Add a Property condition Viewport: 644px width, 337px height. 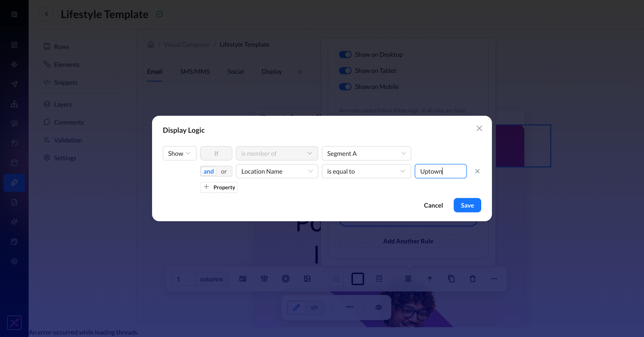(219, 187)
